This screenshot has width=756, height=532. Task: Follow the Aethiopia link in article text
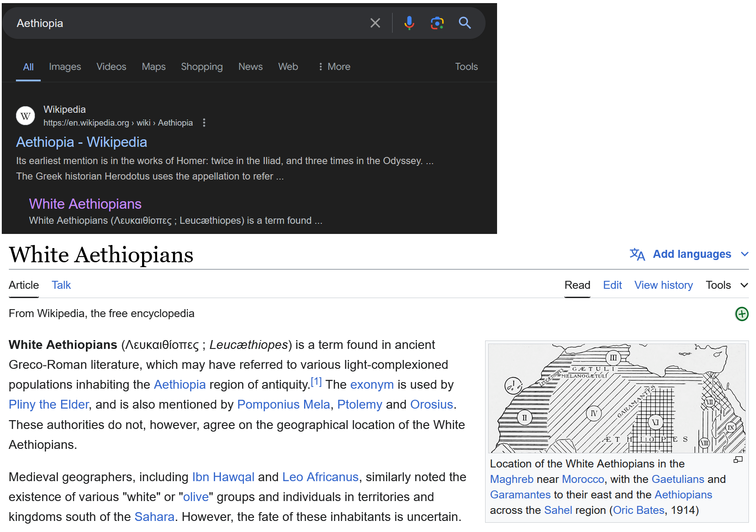[180, 385]
